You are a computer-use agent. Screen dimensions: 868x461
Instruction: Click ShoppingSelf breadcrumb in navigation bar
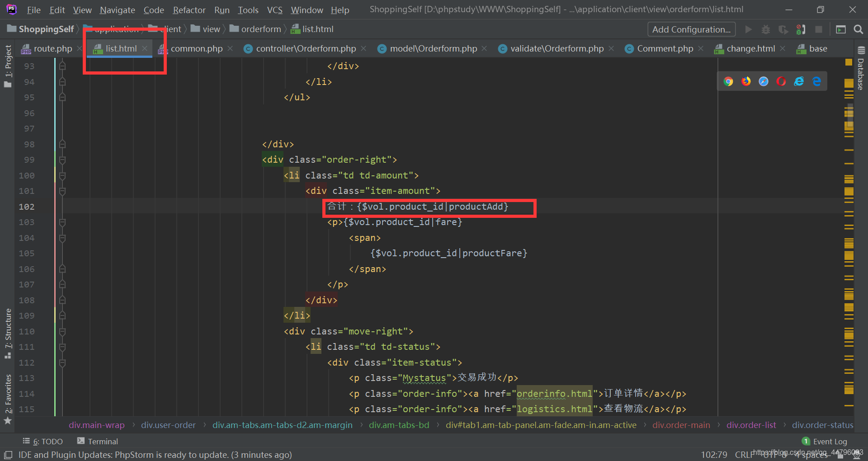(x=41, y=29)
